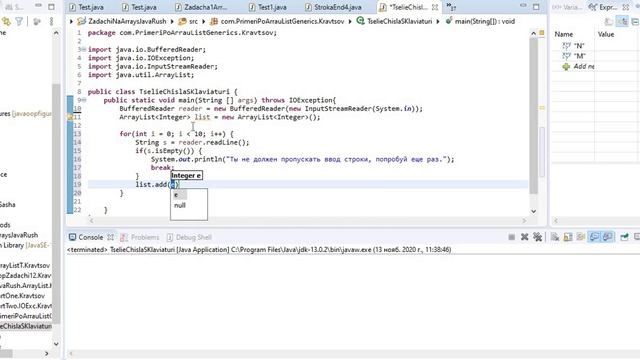This screenshot has width=640, height=360.
Task: Close the TselieChisl... editor tab
Action: click(435, 7)
